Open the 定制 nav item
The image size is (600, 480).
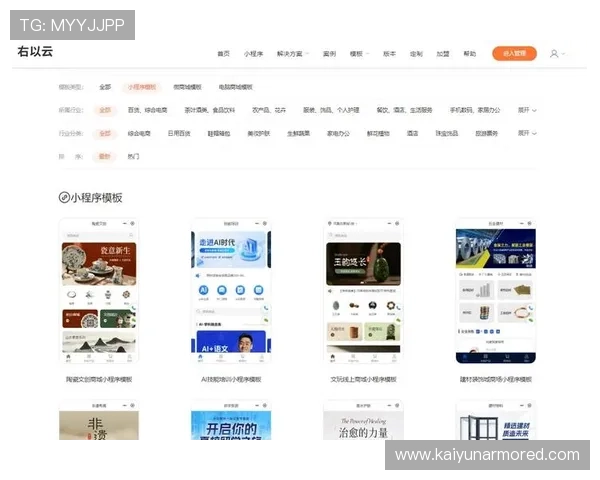(416, 54)
